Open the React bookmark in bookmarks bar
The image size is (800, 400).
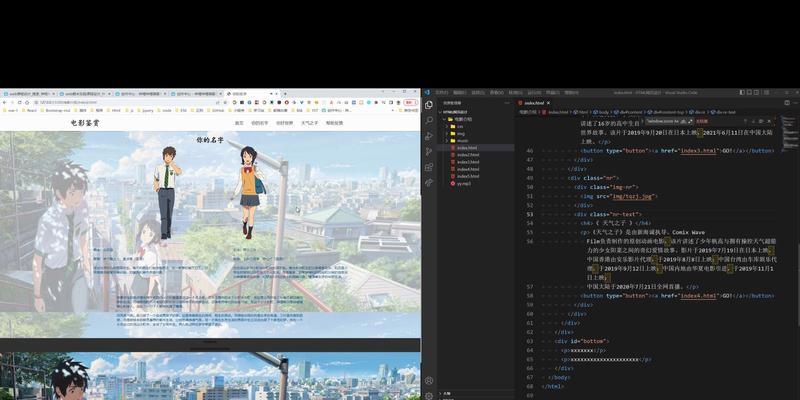[x=31, y=110]
